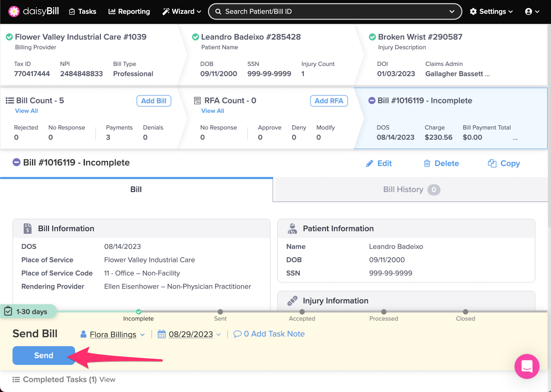
Task: View Completed Tasks (1)
Action: [x=107, y=380]
